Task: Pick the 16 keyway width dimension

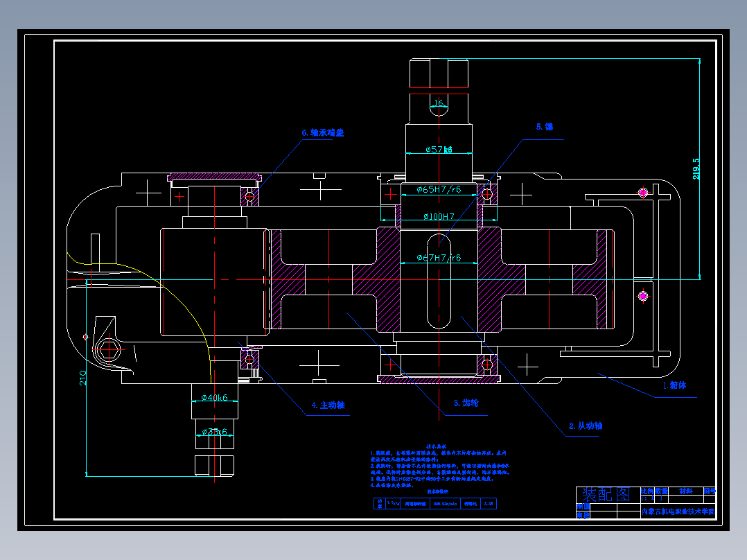Action: 439,103
